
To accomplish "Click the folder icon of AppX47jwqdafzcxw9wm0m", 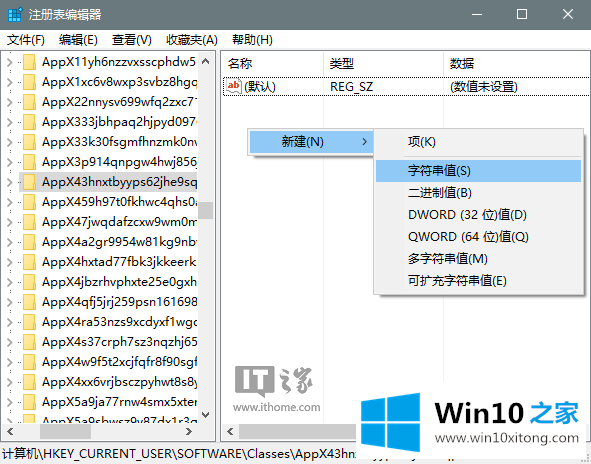I will coord(29,222).
